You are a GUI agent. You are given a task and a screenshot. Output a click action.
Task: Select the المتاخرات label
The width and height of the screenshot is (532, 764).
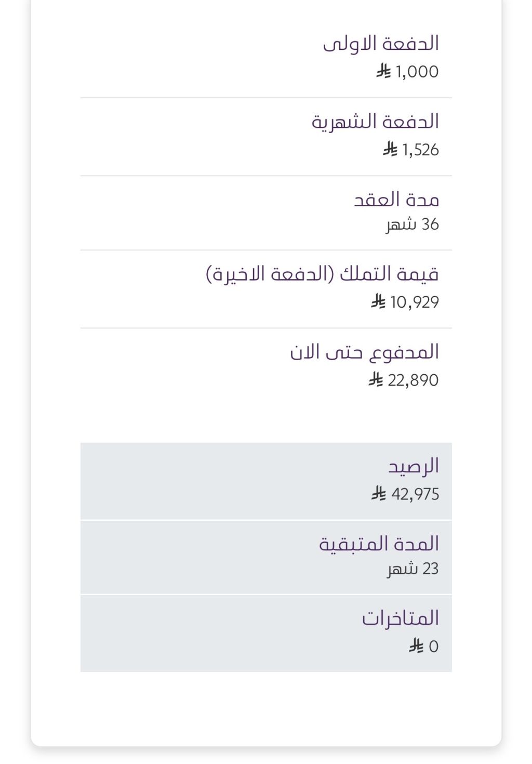coord(401,618)
